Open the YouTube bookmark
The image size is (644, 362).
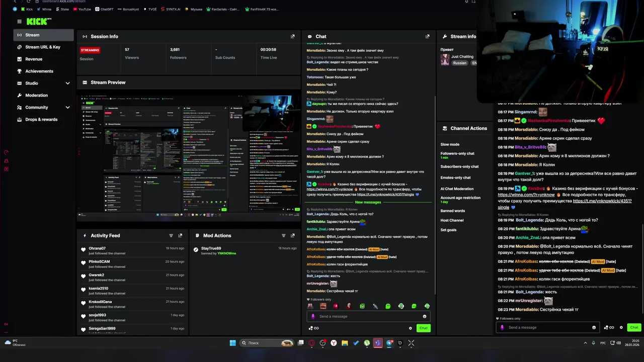pos(82,9)
